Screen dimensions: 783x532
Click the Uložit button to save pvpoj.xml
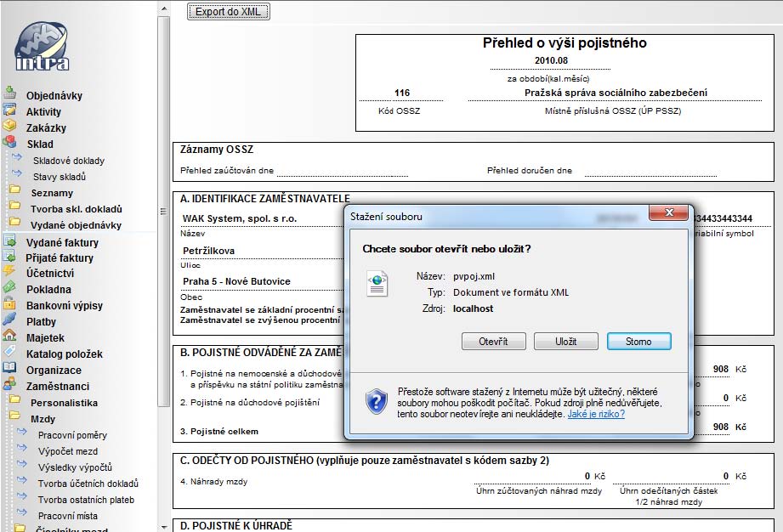click(565, 342)
